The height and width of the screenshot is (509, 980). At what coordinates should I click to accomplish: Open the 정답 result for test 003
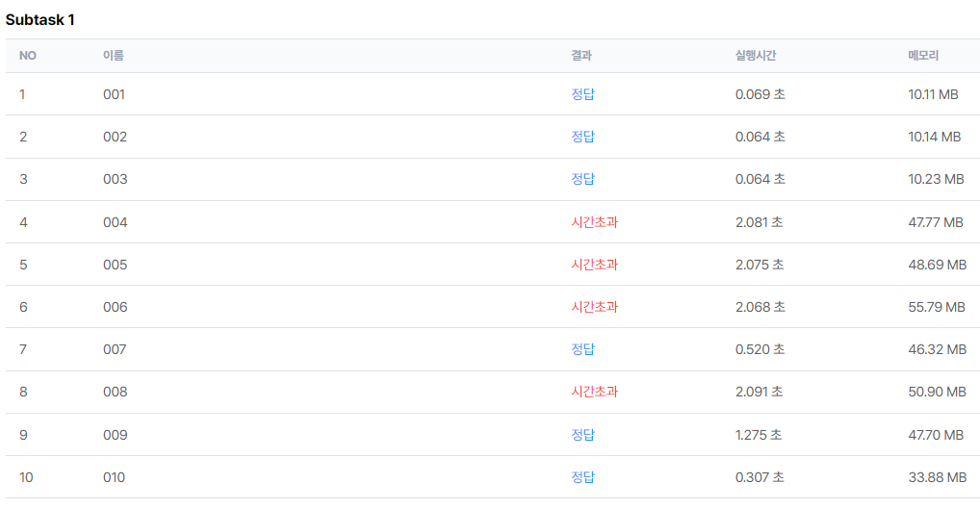(582, 179)
